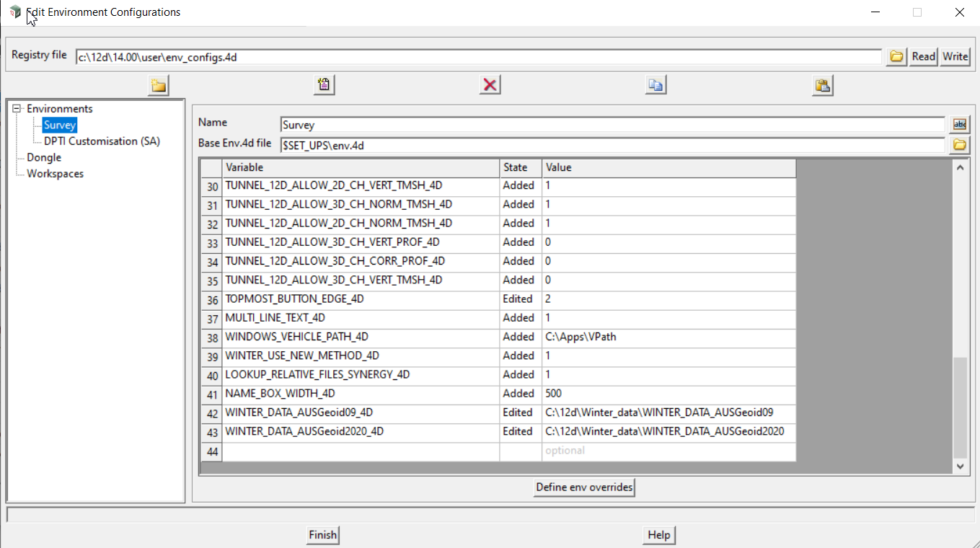This screenshot has height=548, width=980.
Task: Click the new folder icon above the tree
Action: (159, 86)
